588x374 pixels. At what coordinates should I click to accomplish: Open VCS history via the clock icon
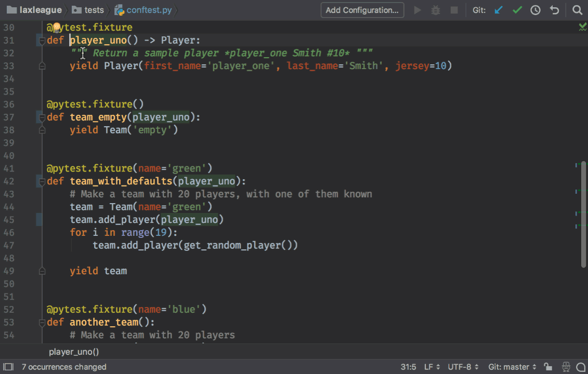point(535,10)
